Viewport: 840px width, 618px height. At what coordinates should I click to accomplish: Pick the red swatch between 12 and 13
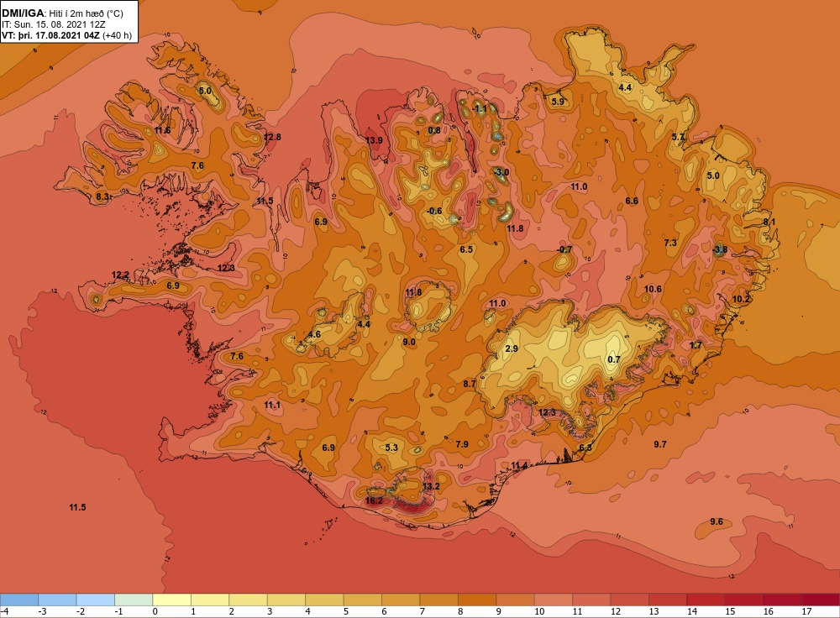629,600
